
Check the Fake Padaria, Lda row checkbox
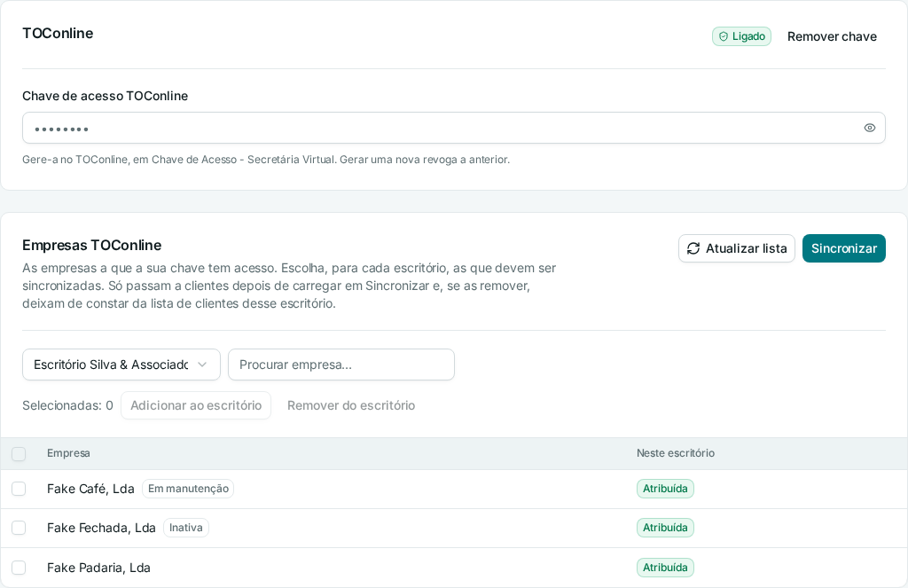pos(19,568)
